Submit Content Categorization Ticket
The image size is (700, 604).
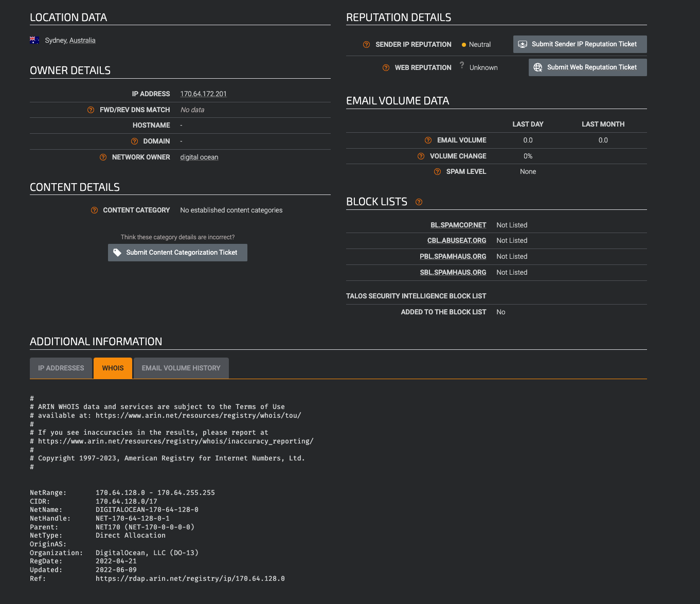(177, 253)
